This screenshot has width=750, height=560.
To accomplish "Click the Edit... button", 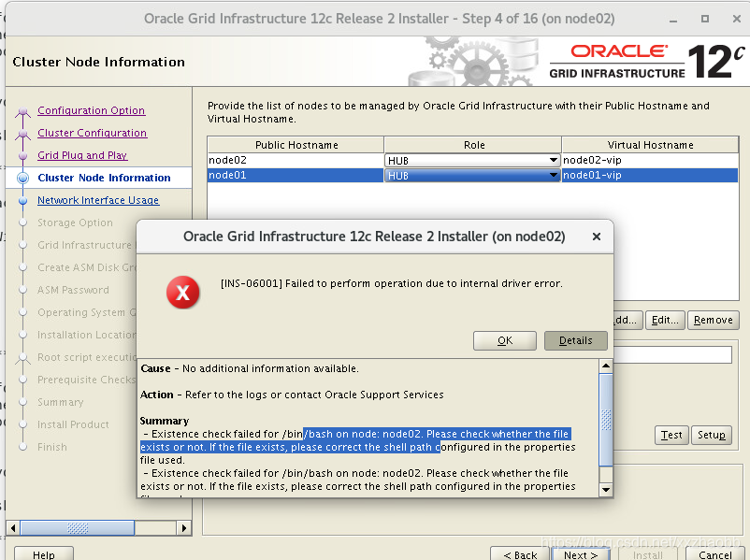I will pos(665,320).
